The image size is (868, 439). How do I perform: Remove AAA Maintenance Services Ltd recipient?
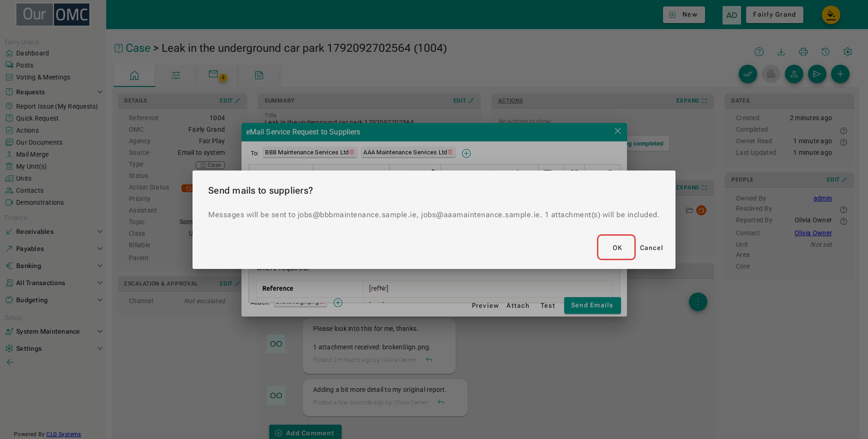(450, 152)
